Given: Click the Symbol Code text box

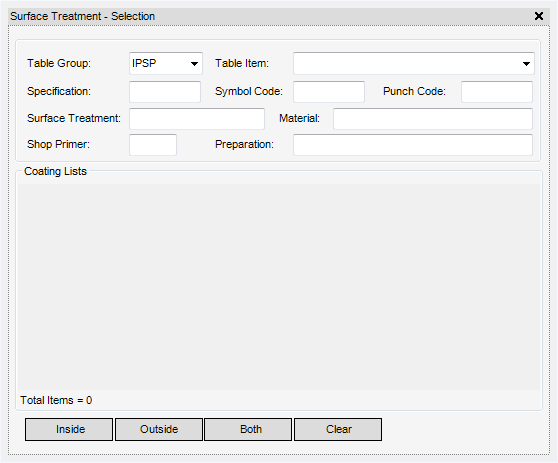Looking at the screenshot, I should click(x=329, y=92).
